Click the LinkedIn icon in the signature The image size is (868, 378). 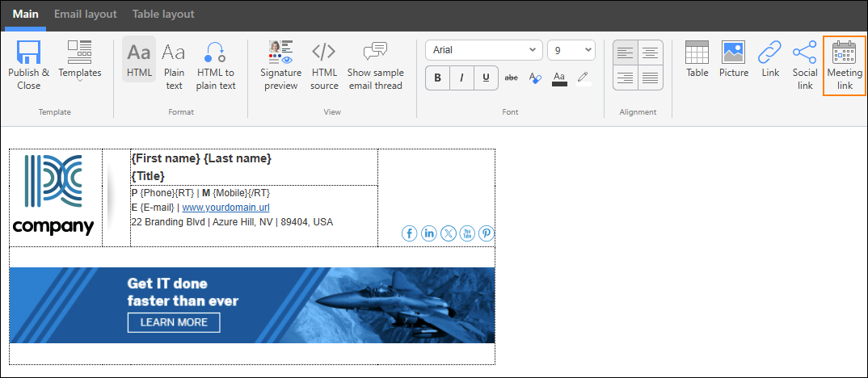pyautogui.click(x=428, y=233)
